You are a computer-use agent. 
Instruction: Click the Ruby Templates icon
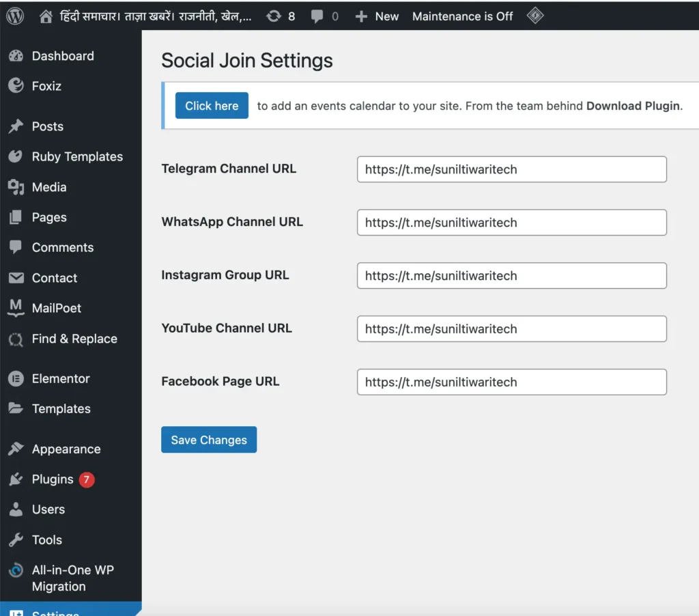coord(16,156)
